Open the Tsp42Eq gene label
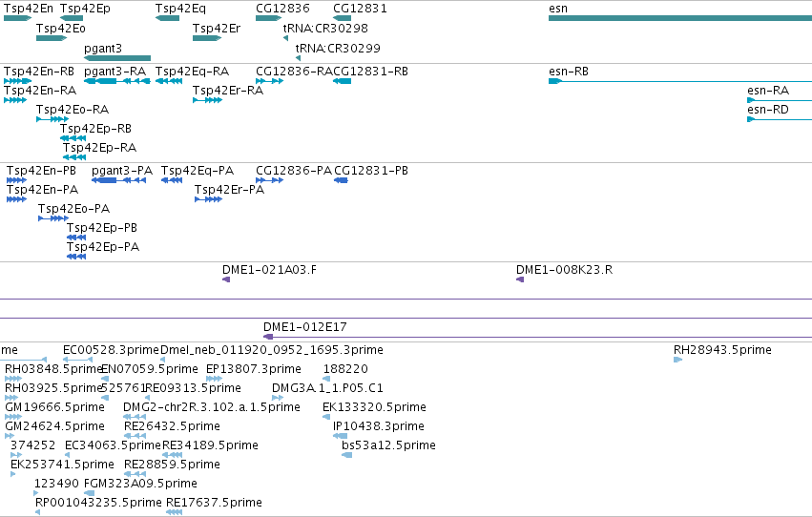Screen dimensions: 812x517 coord(180,9)
